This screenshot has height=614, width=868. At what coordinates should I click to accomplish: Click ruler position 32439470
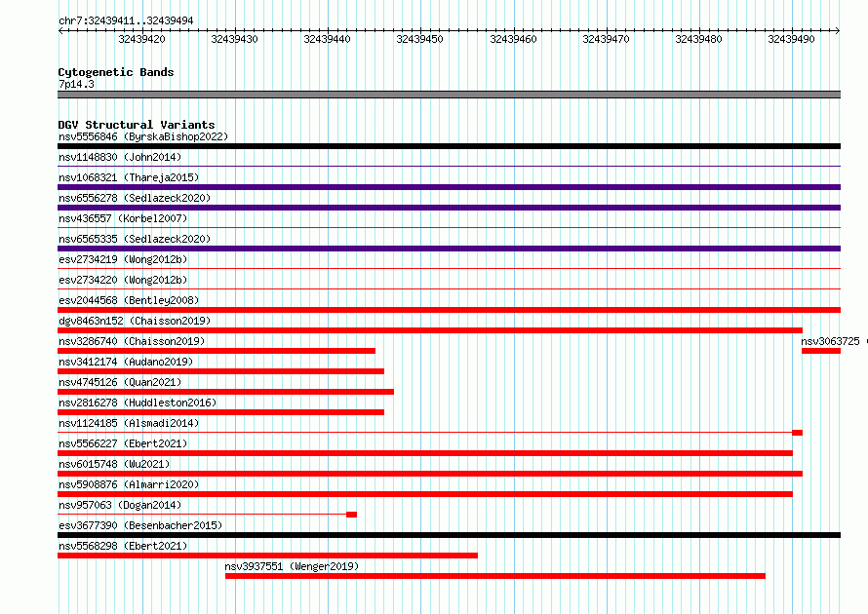pyautogui.click(x=607, y=39)
